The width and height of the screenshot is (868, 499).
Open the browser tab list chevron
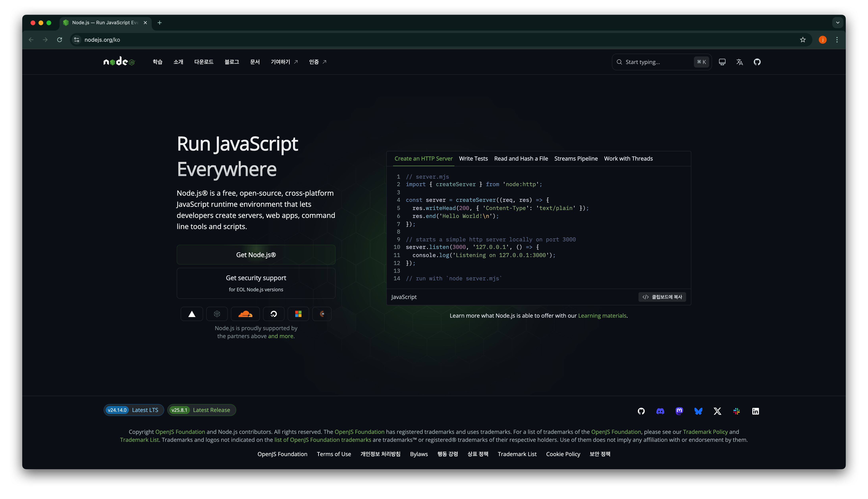pos(838,23)
